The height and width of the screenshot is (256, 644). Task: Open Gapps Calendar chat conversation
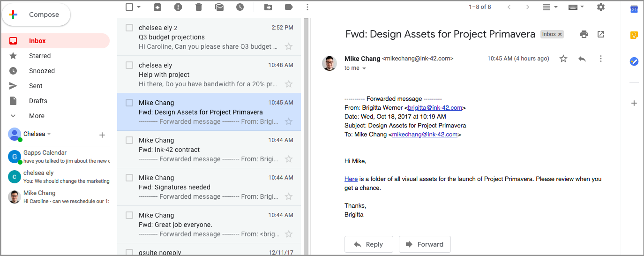pos(59,157)
